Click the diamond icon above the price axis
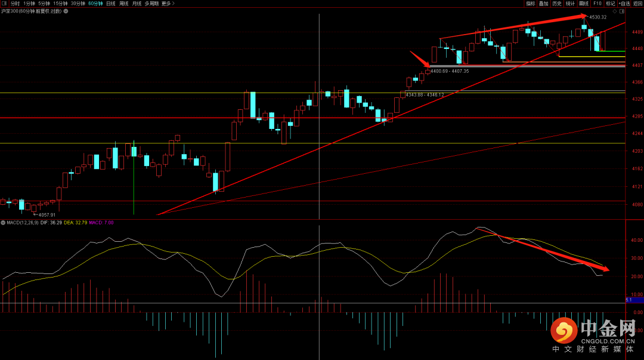644x360 pixels. click(x=615, y=11)
